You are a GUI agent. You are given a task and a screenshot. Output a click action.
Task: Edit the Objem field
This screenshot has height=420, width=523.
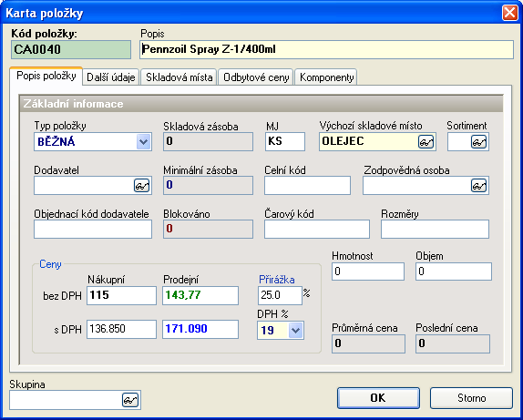pyautogui.click(x=454, y=271)
